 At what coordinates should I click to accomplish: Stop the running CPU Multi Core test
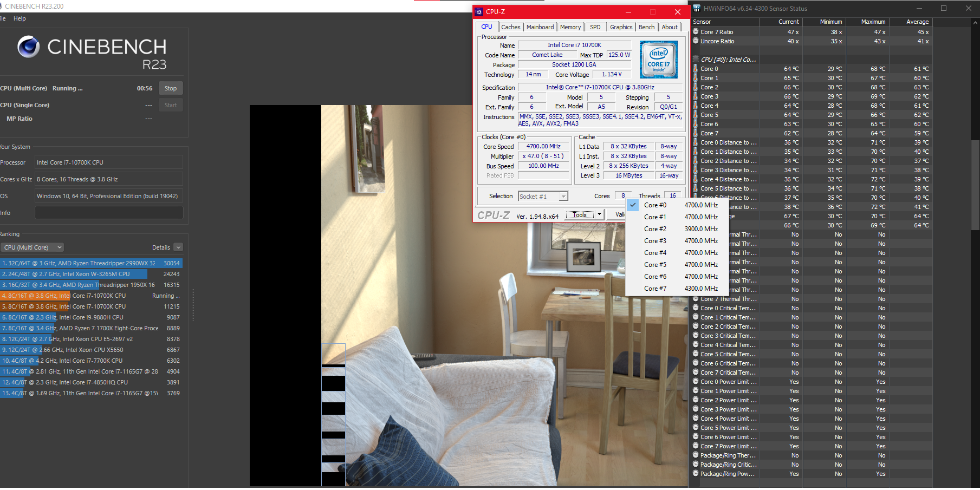tap(171, 88)
